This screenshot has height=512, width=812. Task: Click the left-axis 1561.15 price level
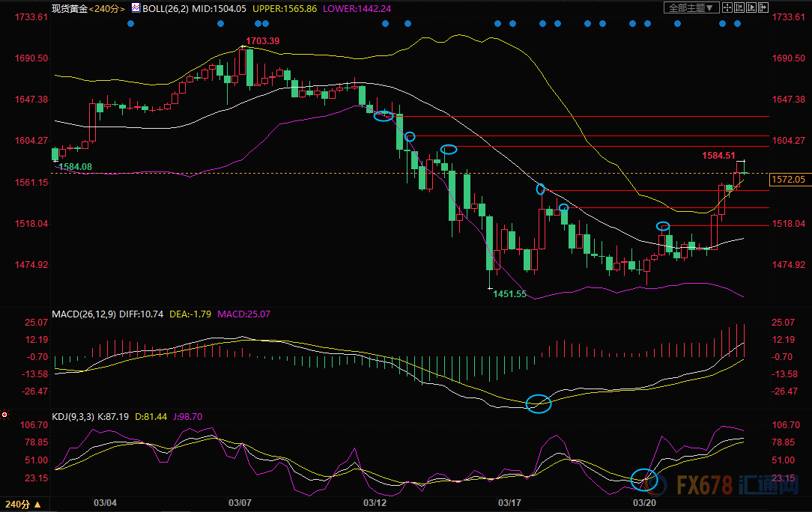31,182
